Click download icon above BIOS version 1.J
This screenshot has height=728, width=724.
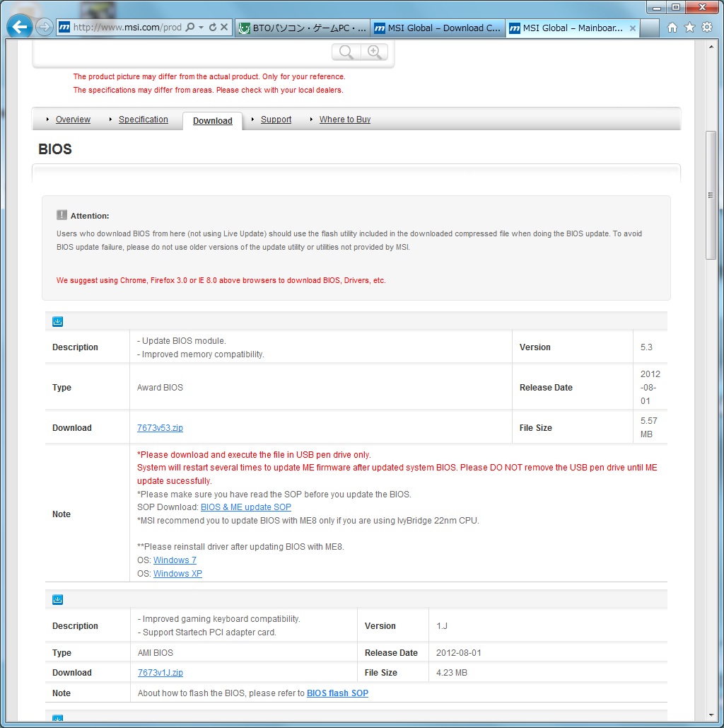coord(57,599)
